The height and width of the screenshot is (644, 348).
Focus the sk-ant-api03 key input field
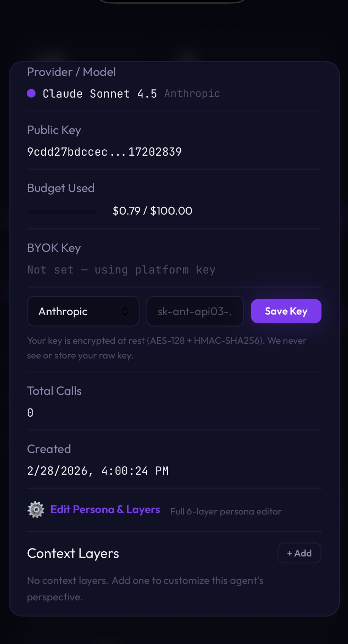click(195, 311)
